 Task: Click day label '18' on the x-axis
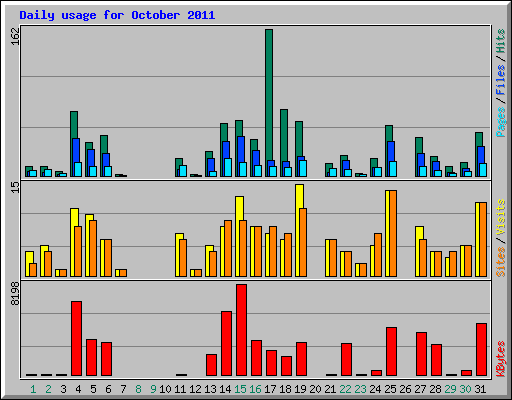(285, 389)
